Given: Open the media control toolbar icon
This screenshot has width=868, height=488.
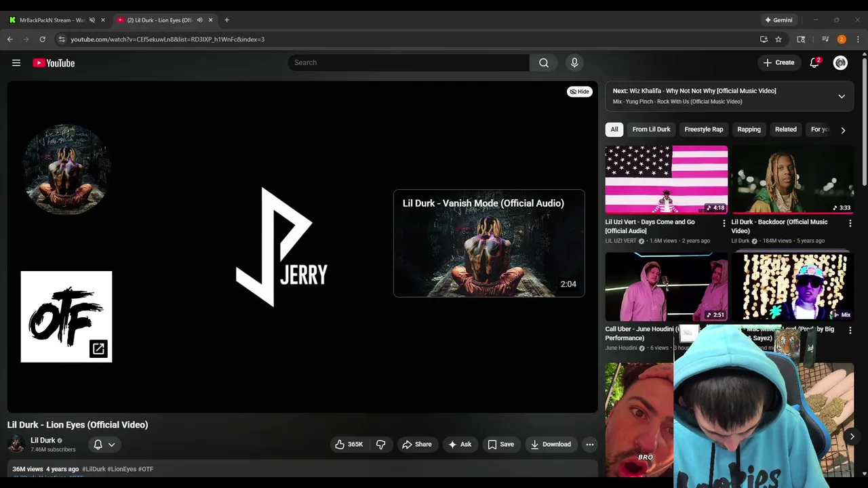Looking at the screenshot, I should (x=825, y=39).
